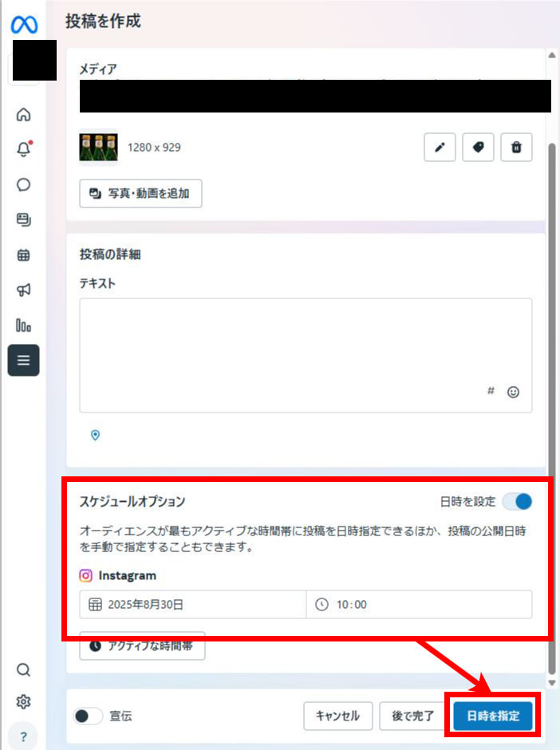Open the ads megaphone icon

[x=24, y=290]
